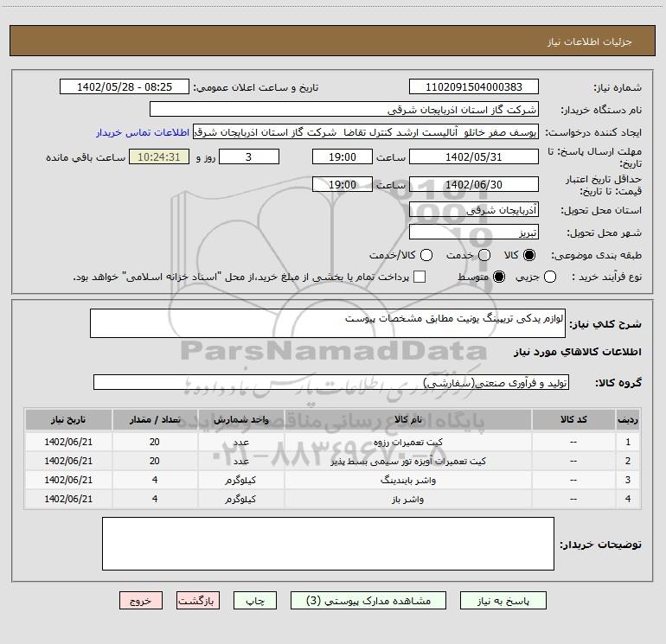Click the general need description text box
The width and height of the screenshot is (666, 644).
(328, 323)
